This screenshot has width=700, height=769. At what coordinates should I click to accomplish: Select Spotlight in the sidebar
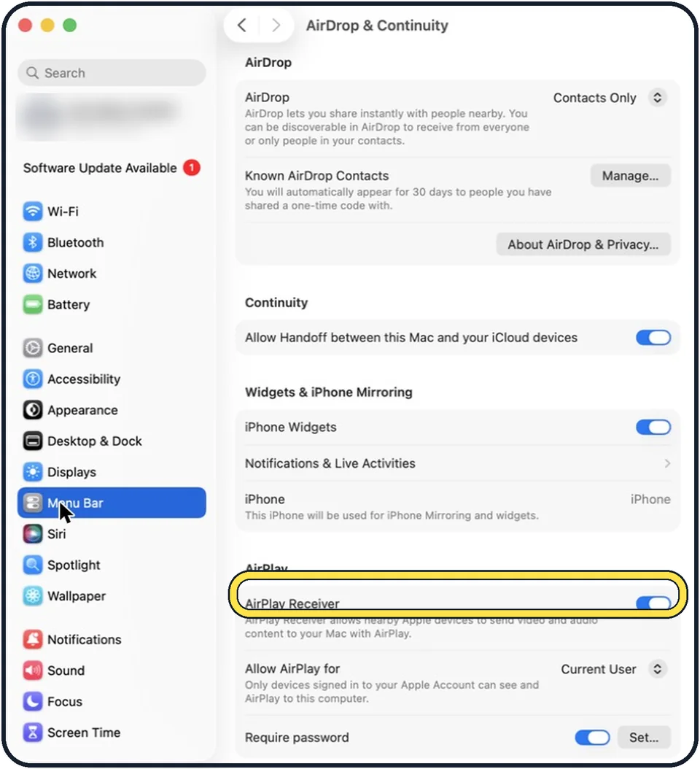(112, 565)
